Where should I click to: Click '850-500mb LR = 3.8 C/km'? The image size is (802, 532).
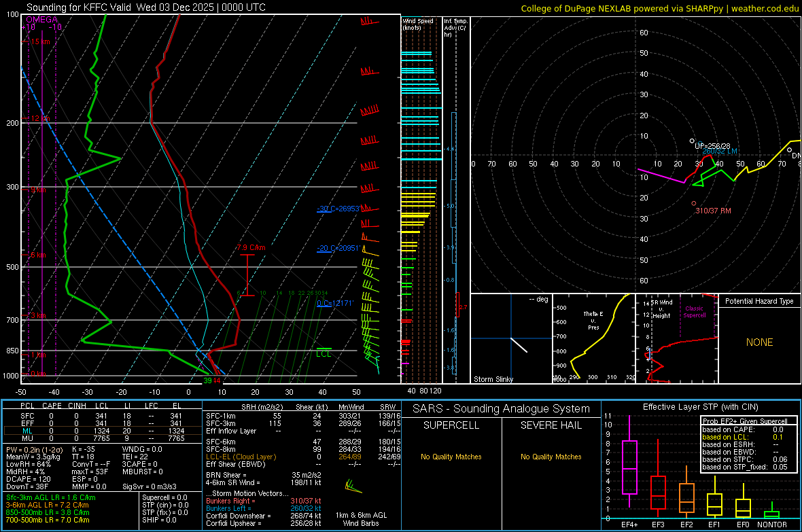(x=47, y=512)
